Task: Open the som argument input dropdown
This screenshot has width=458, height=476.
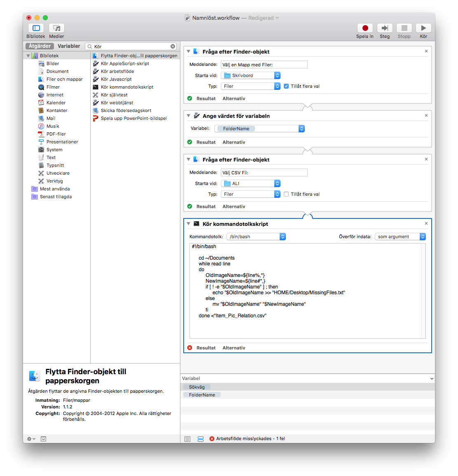Action: pyautogui.click(x=400, y=237)
